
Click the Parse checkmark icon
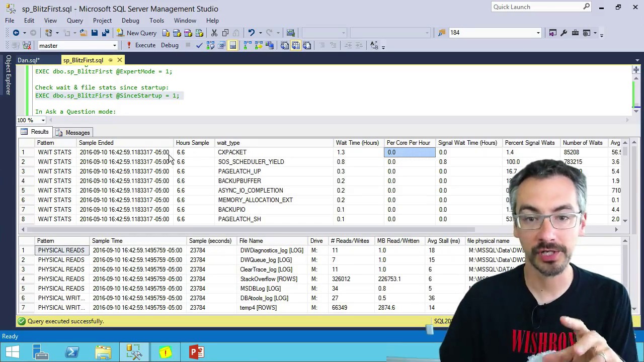199,45
